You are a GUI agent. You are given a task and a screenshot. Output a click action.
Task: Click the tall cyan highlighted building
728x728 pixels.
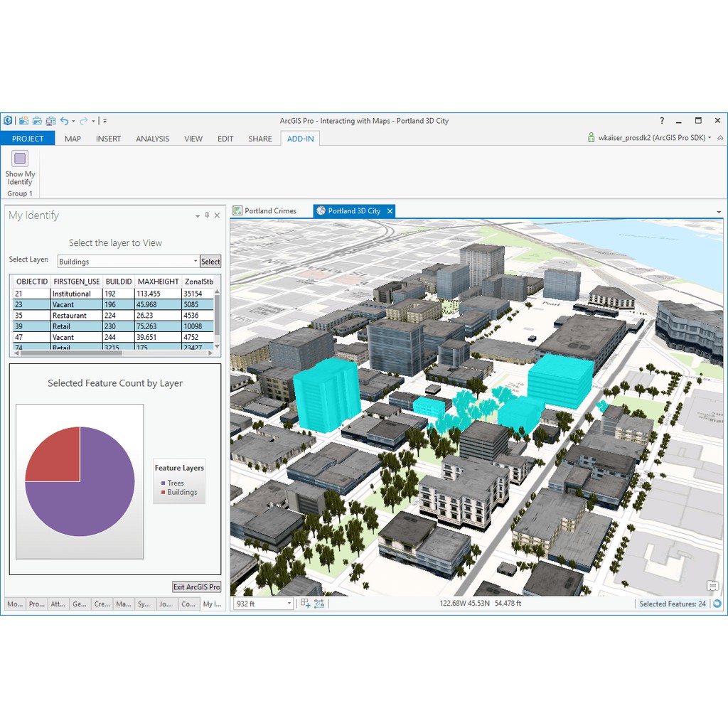327,395
